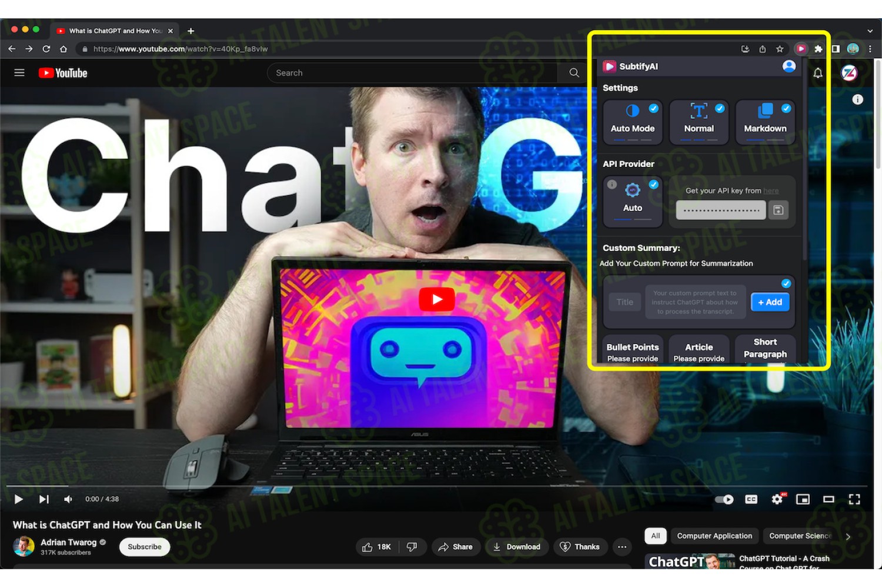Toggle the custom prompt checkmark
The height and width of the screenshot is (588, 882).
(786, 283)
